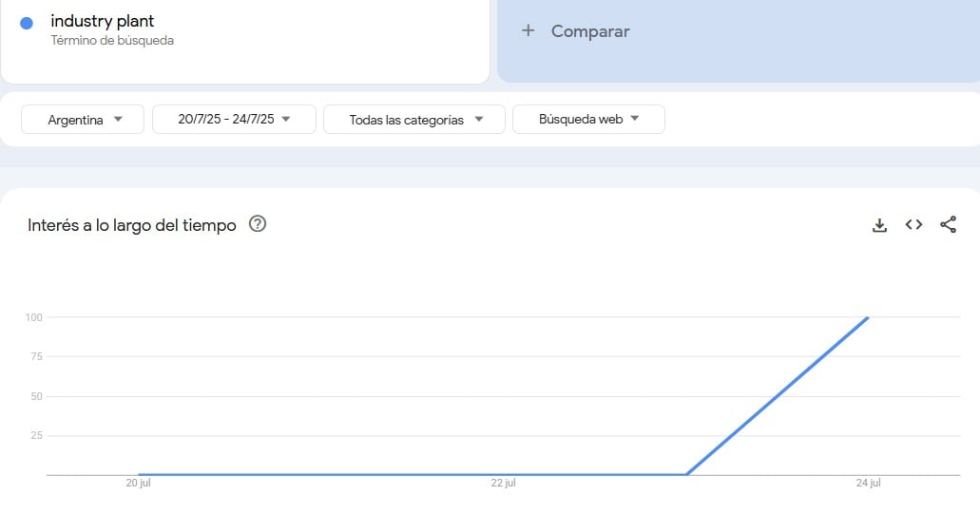Click the blue dot for industry plant
980x514 pixels.
point(27,23)
